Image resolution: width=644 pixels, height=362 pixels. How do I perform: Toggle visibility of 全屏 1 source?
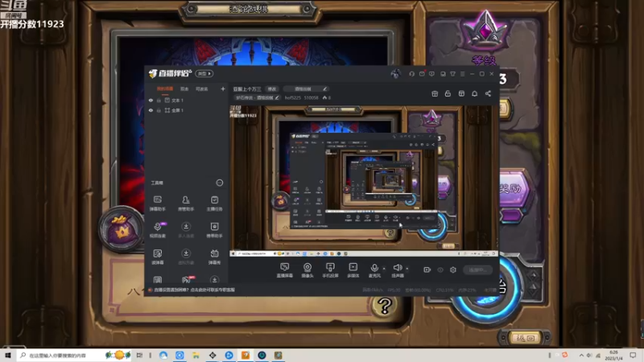pos(151,110)
